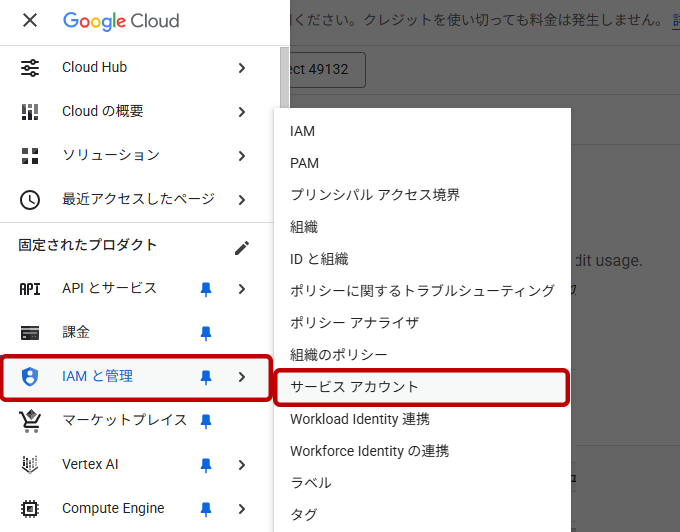The width and height of the screenshot is (680, 532).
Task: Expand the Compute Engine submenu chevron
Action: (x=242, y=509)
